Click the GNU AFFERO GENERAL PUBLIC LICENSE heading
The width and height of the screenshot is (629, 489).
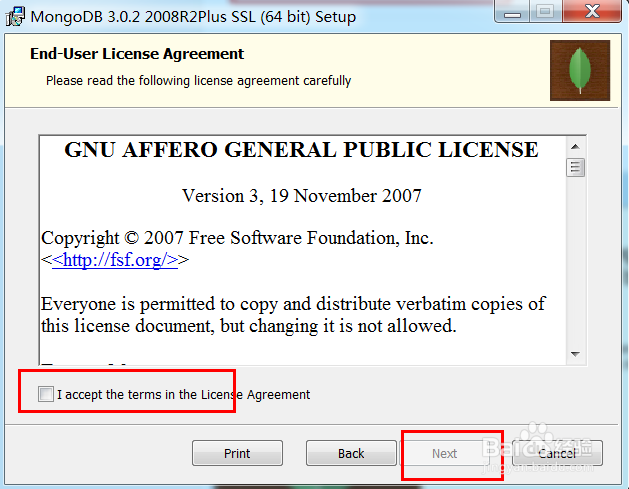[x=301, y=150]
